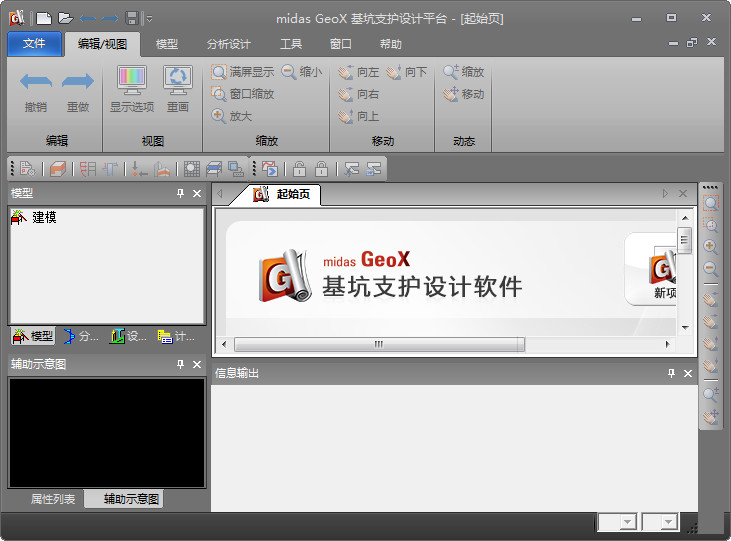Click the quick access redo arrow
The image size is (731, 541).
tap(110, 19)
